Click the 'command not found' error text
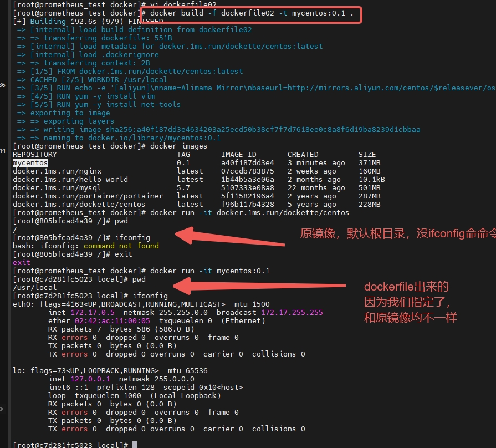The height and width of the screenshot is (448, 496). tap(121, 246)
